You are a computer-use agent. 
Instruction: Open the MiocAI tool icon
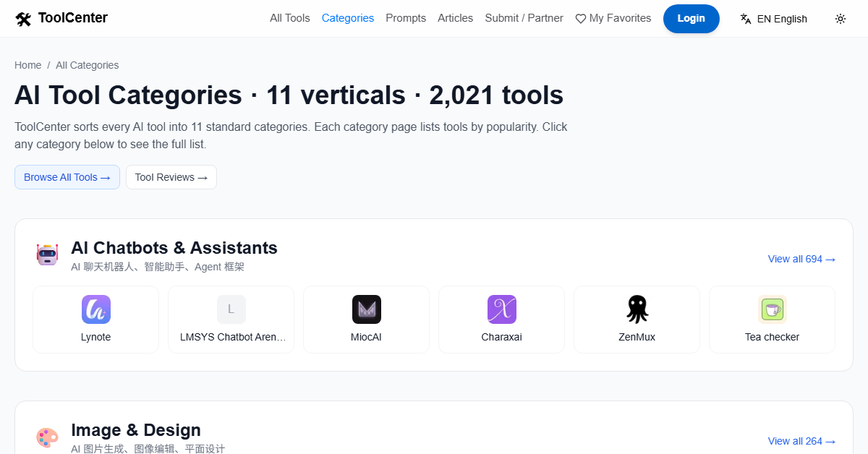click(x=367, y=309)
